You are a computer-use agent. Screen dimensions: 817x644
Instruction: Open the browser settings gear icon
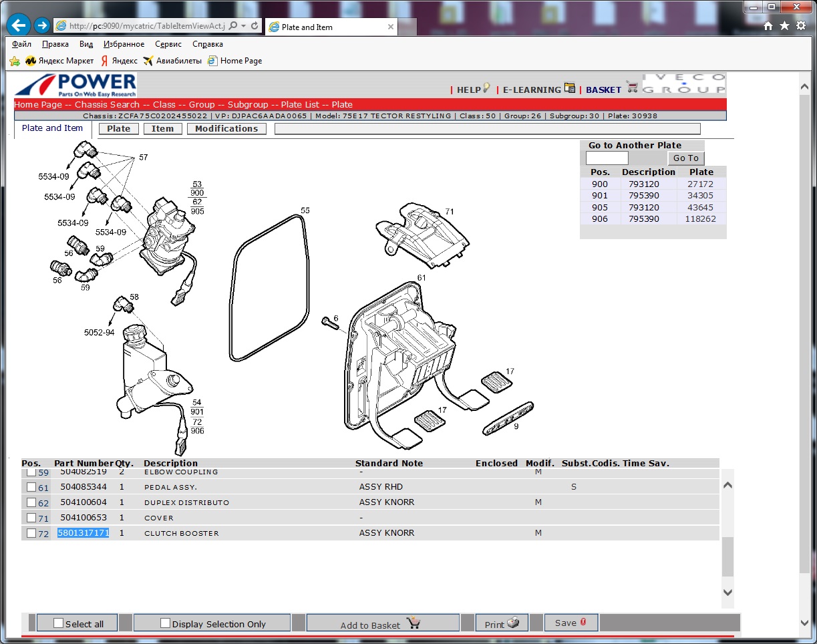pyautogui.click(x=800, y=25)
